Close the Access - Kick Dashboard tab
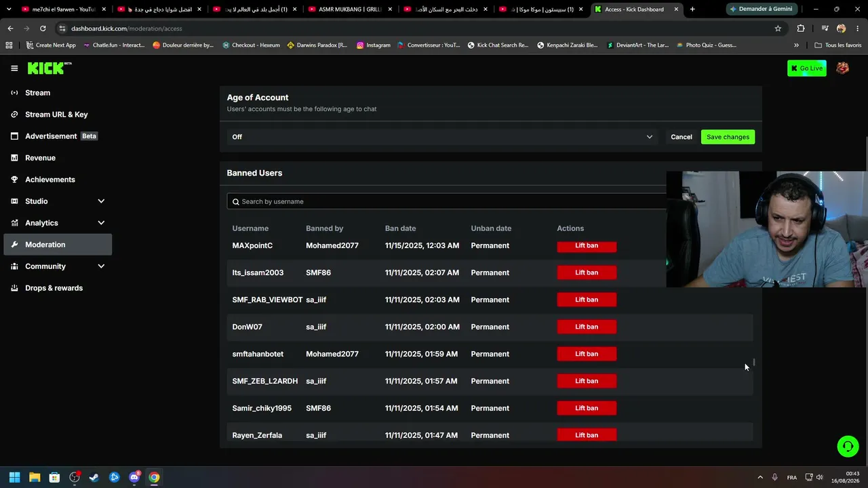This screenshot has width=868, height=488. pyautogui.click(x=676, y=9)
